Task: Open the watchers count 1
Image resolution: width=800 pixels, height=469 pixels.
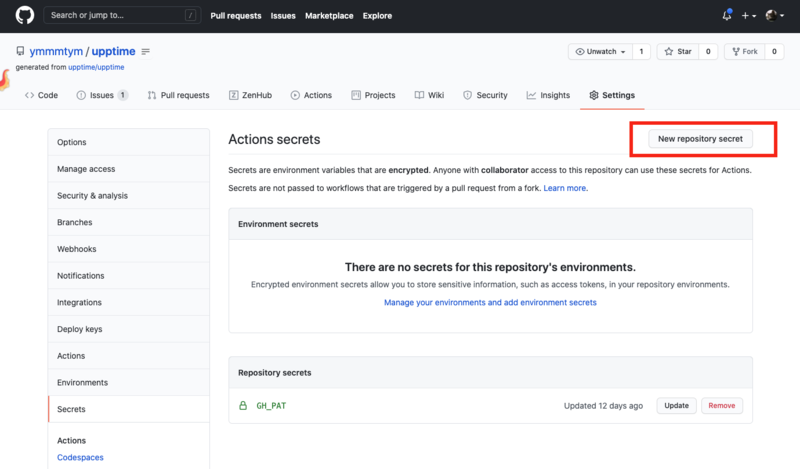Action: [641, 52]
